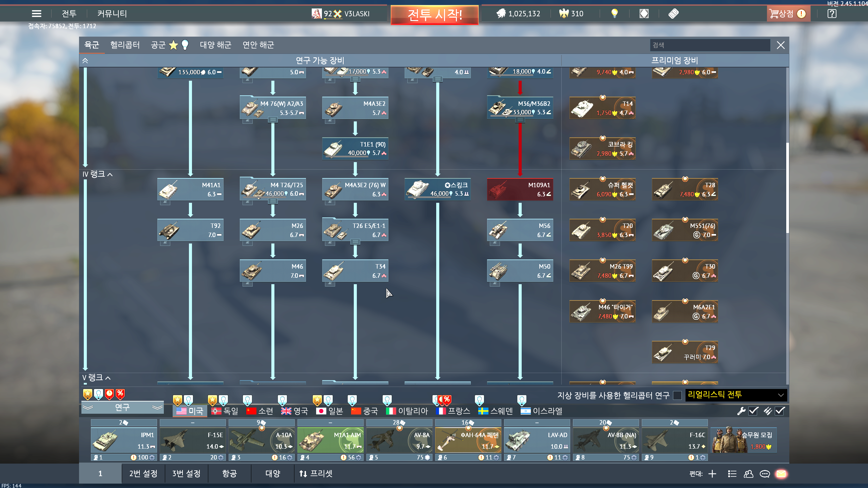868x488 pixels.
Task: Open the 프리셋 presets menu
Action: [316, 473]
